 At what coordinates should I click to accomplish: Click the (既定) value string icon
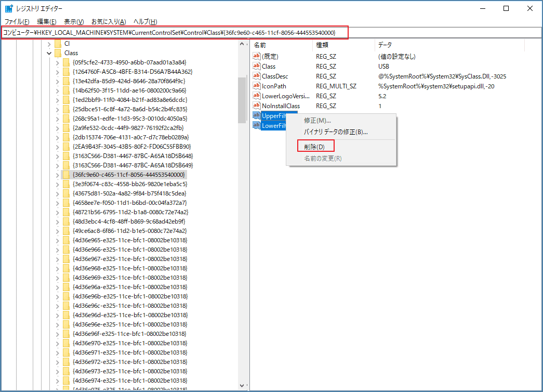(257, 56)
